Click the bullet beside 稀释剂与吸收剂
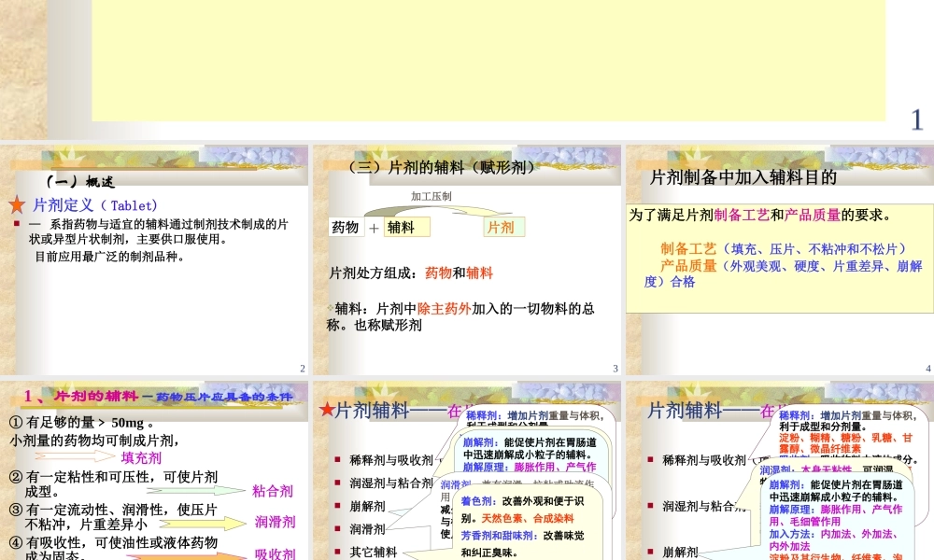 pos(338,457)
